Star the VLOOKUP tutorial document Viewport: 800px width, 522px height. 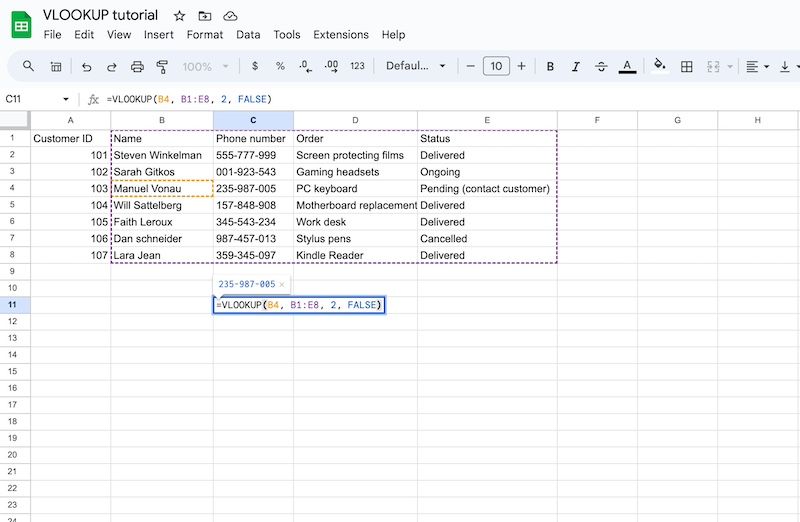click(179, 16)
